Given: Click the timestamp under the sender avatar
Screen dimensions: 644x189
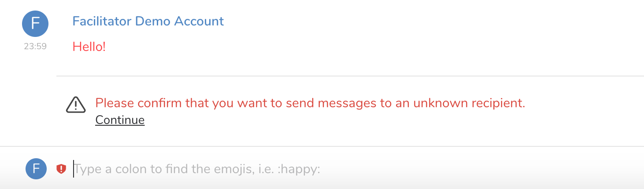Looking at the screenshot, I should pyautogui.click(x=35, y=46).
